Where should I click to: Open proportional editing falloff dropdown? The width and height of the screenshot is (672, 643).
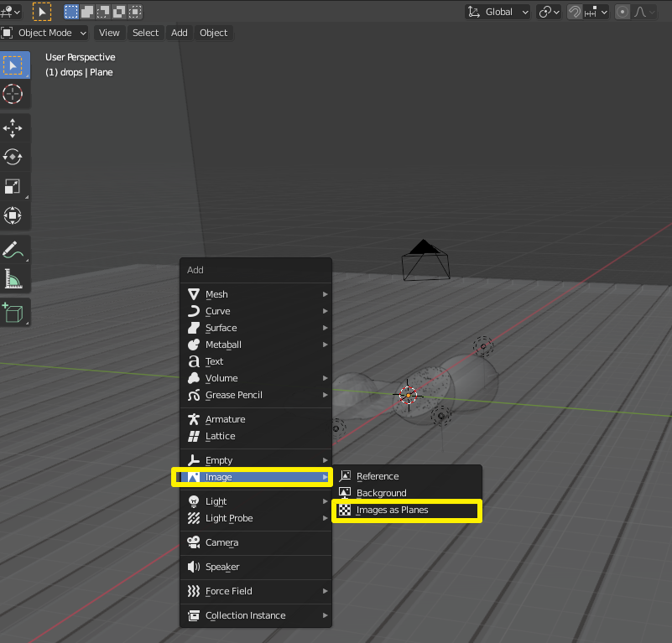coord(644,12)
